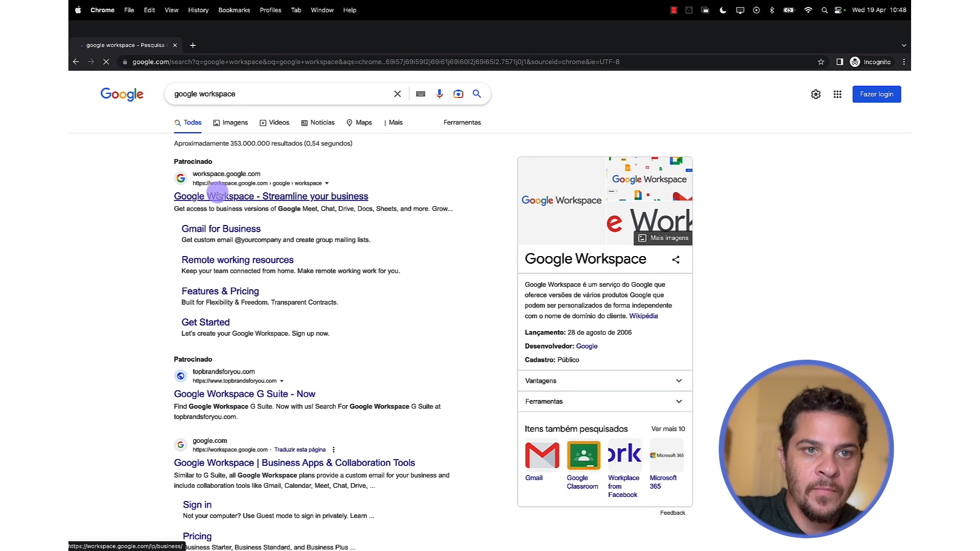
Task: Expand the Vantagens section
Action: (x=605, y=381)
